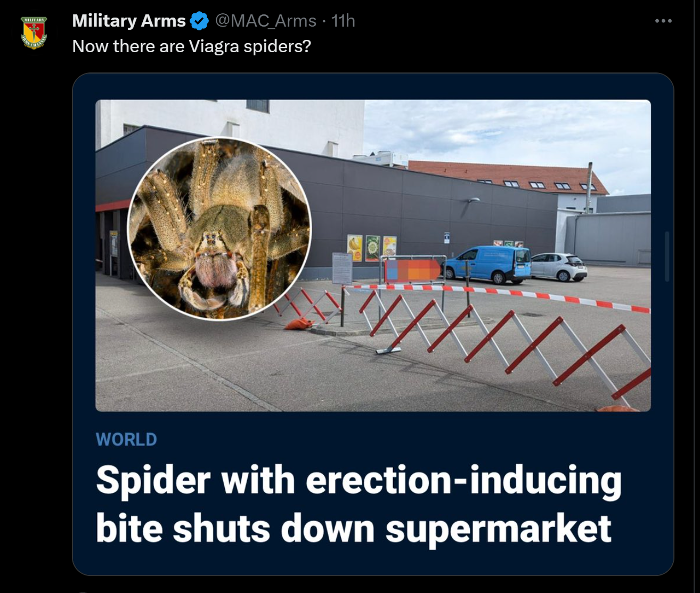Click the 11h timestamp
The height and width of the screenshot is (593, 700).
tap(343, 21)
